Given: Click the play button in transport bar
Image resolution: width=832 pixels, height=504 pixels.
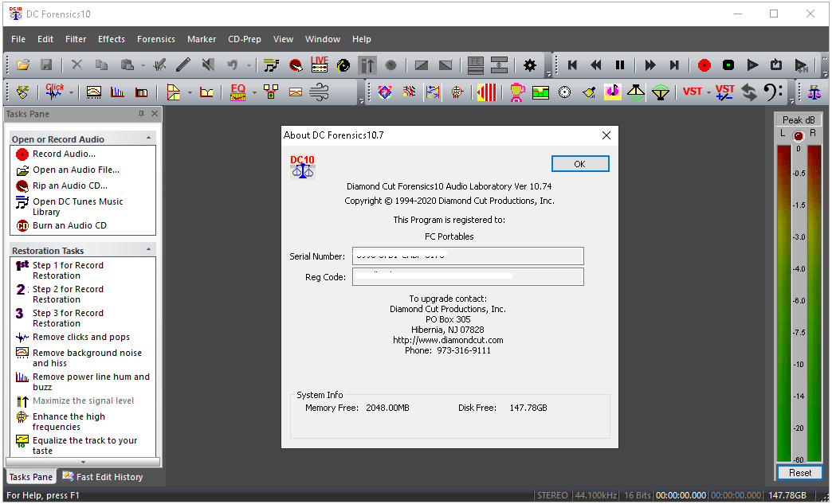Looking at the screenshot, I should click(x=752, y=65).
